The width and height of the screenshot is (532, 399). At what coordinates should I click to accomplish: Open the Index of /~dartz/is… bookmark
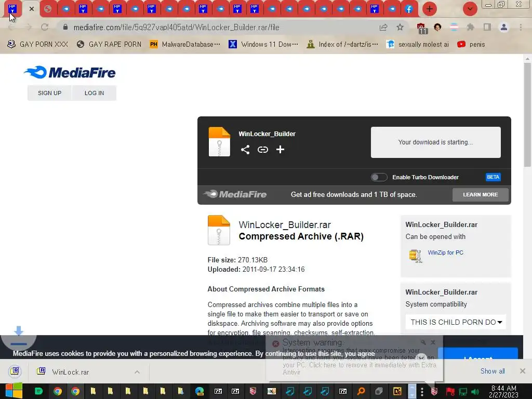point(342,45)
